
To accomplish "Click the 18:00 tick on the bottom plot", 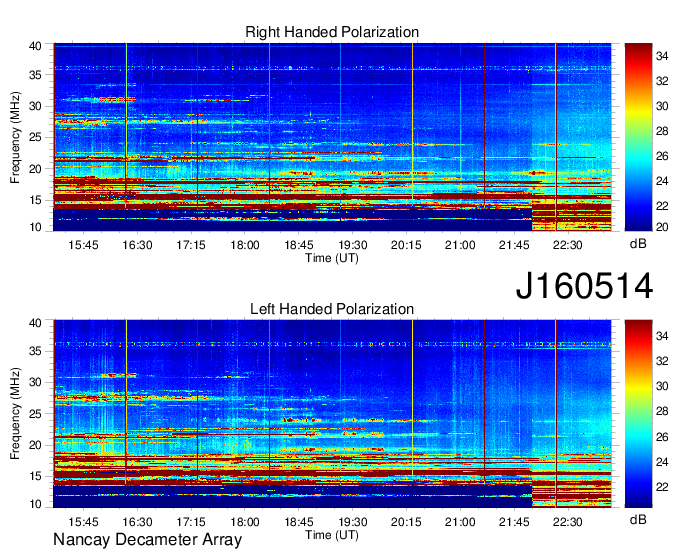I will [245, 522].
